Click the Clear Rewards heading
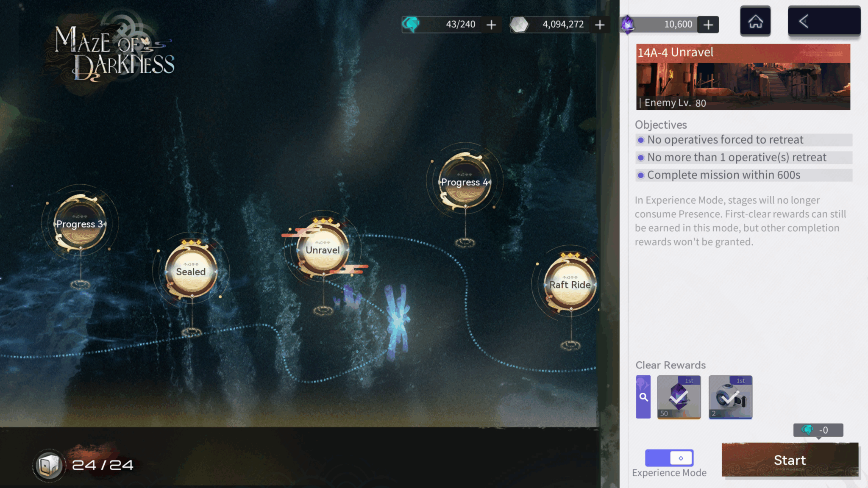 coord(670,365)
